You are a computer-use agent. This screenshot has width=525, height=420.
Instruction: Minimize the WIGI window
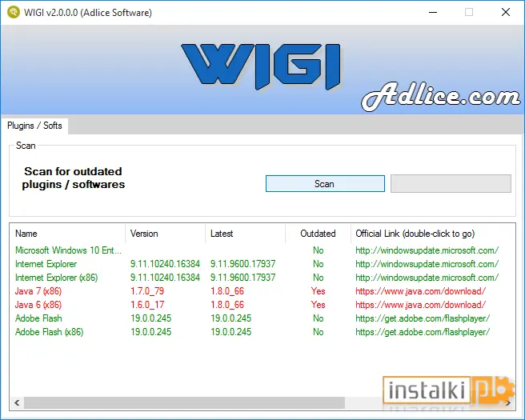pos(433,12)
